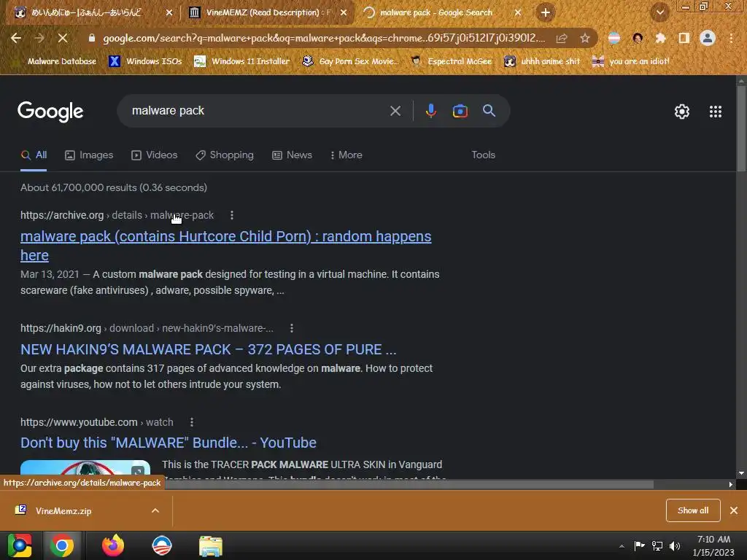747x560 pixels.
Task: Open Chrome three-dot menu
Action: 731,38
